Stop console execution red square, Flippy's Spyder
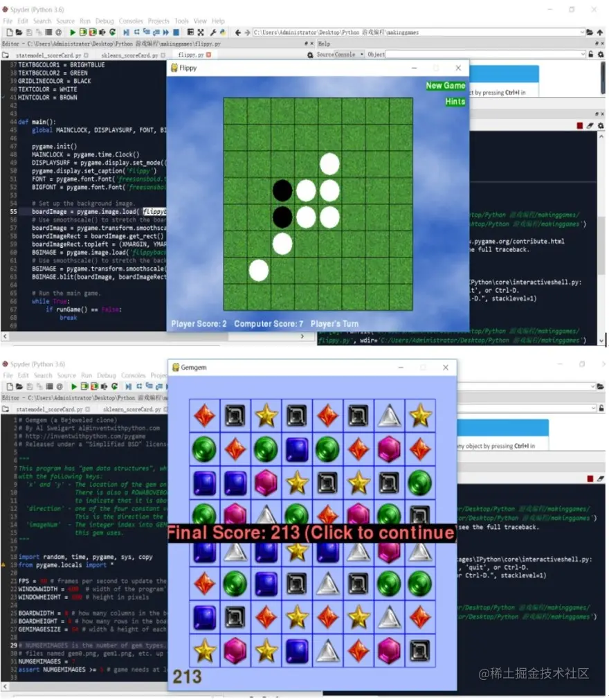Screen dimensions: 609x700 click(x=579, y=126)
